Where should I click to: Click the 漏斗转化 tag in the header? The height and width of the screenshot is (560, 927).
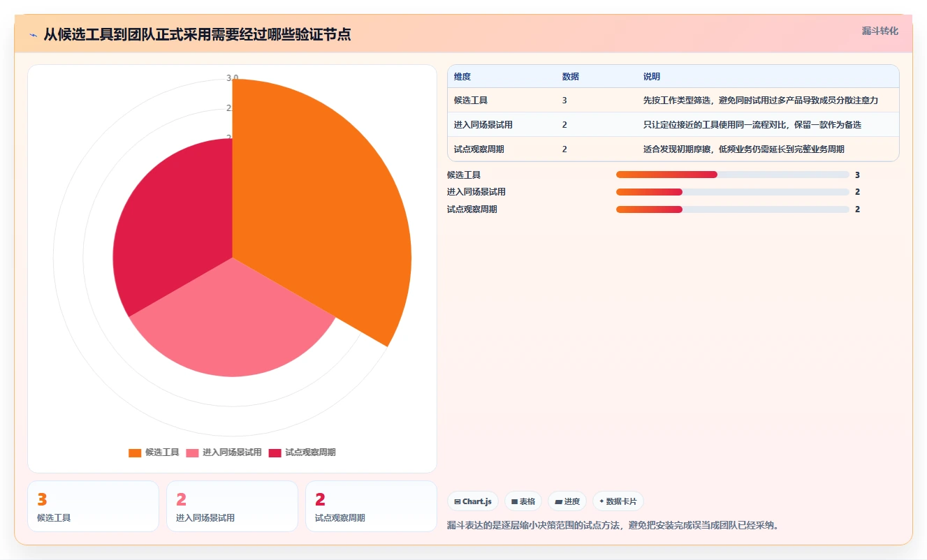pyautogui.click(x=879, y=31)
